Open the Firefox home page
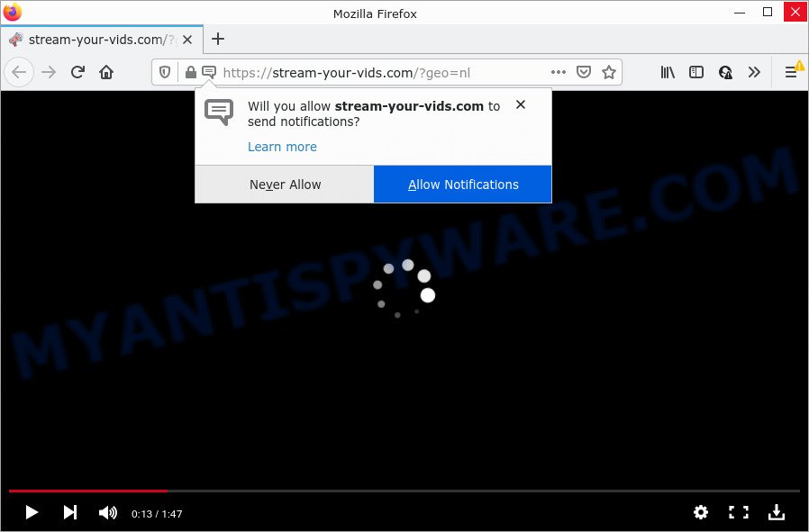 tap(106, 72)
